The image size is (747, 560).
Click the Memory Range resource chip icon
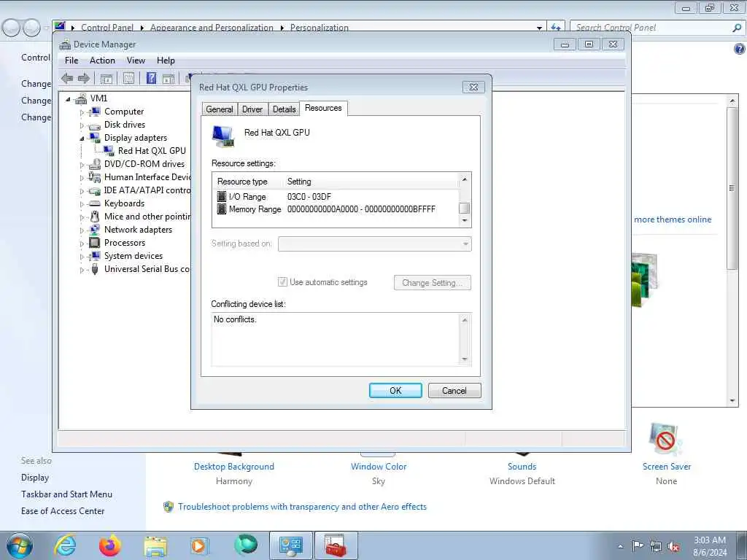(222, 209)
